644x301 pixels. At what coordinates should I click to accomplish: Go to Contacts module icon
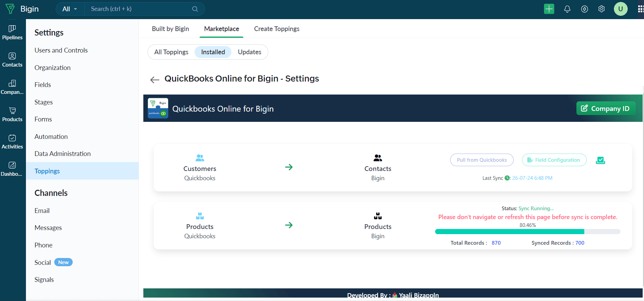pyautogui.click(x=12, y=60)
